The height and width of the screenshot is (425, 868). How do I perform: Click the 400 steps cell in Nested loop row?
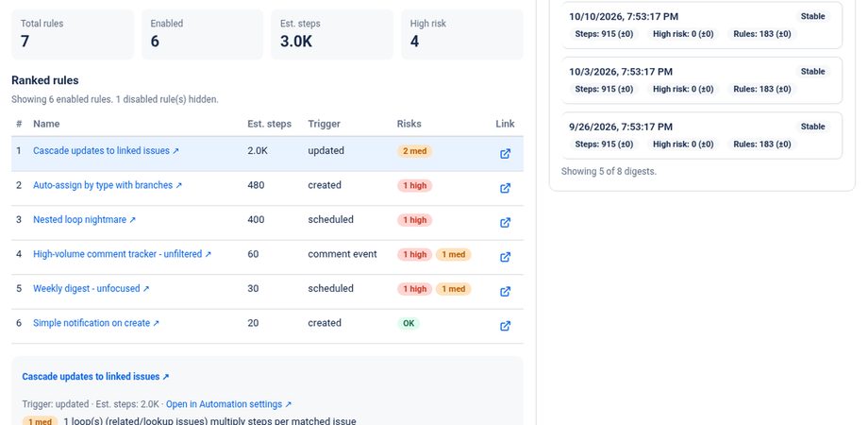pyautogui.click(x=256, y=219)
